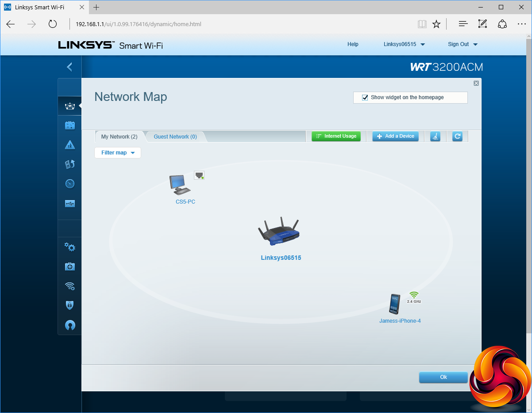Open Connectivity gears icon in sidebar
The width and height of the screenshot is (532, 413).
pos(70,247)
